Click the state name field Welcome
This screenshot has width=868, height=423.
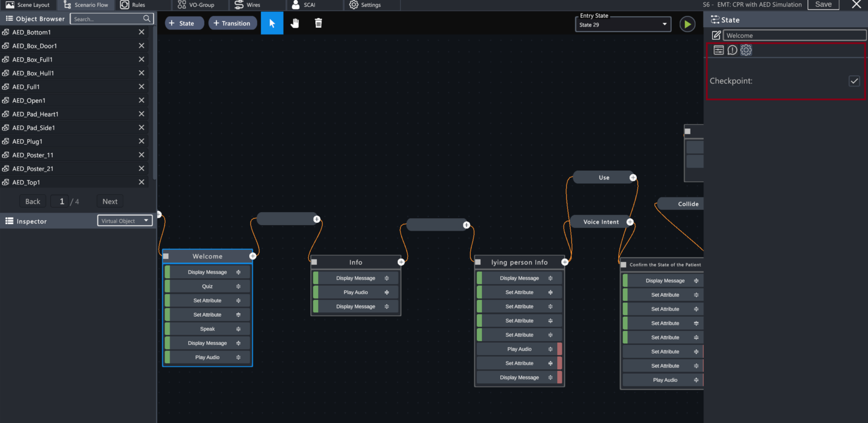(x=794, y=36)
